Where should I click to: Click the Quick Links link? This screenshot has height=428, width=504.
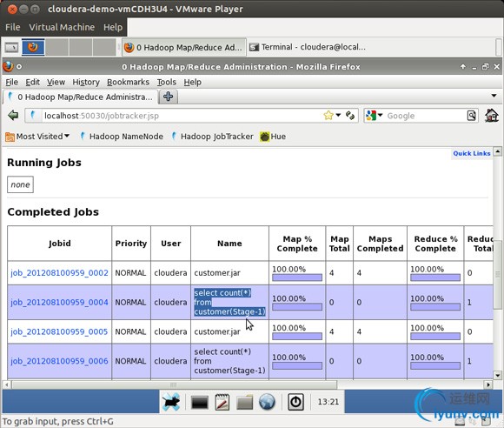[472, 153]
